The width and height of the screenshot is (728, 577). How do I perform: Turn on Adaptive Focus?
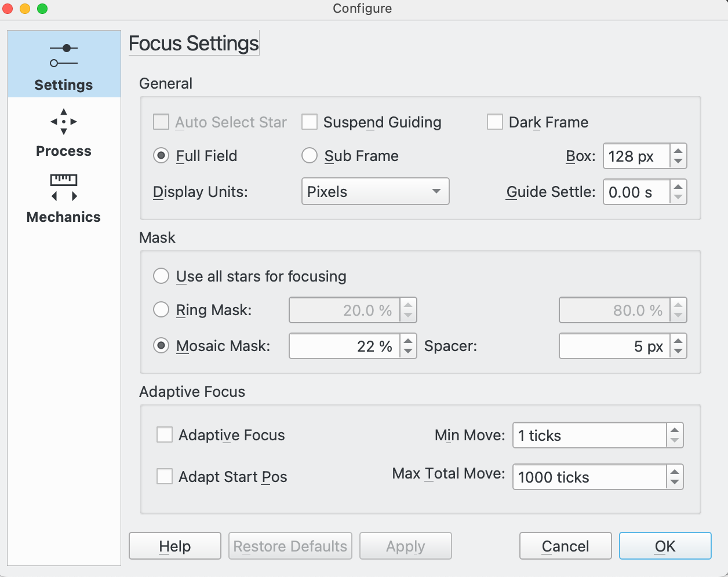[x=165, y=435]
